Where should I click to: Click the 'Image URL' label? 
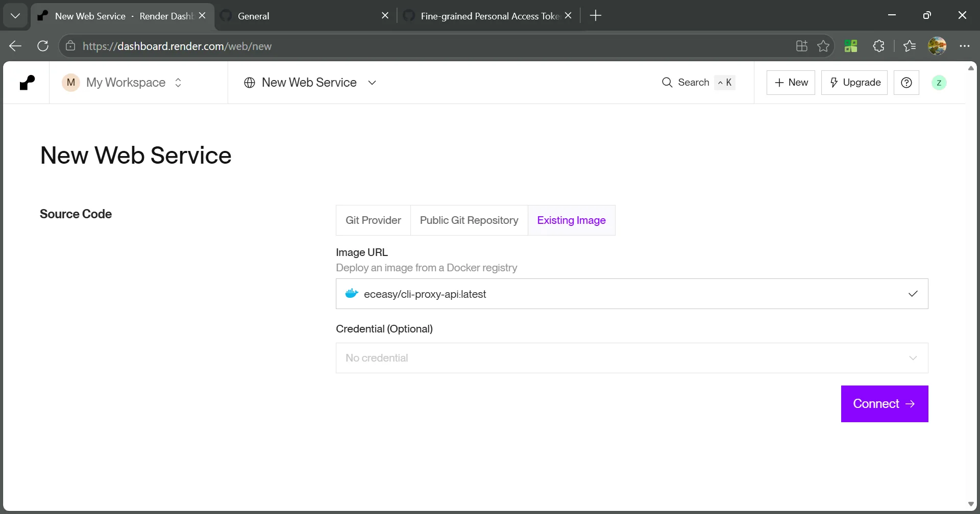[x=362, y=252]
